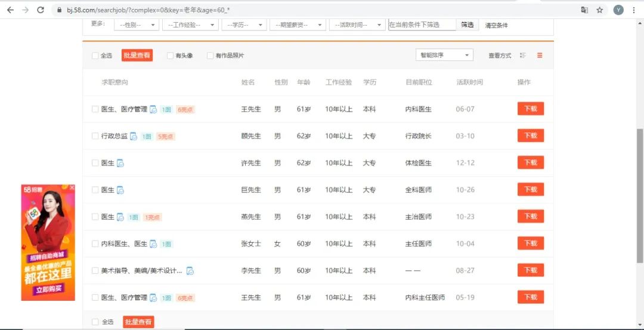
Task: Open the Chrome profile avatar
Action: (618, 10)
